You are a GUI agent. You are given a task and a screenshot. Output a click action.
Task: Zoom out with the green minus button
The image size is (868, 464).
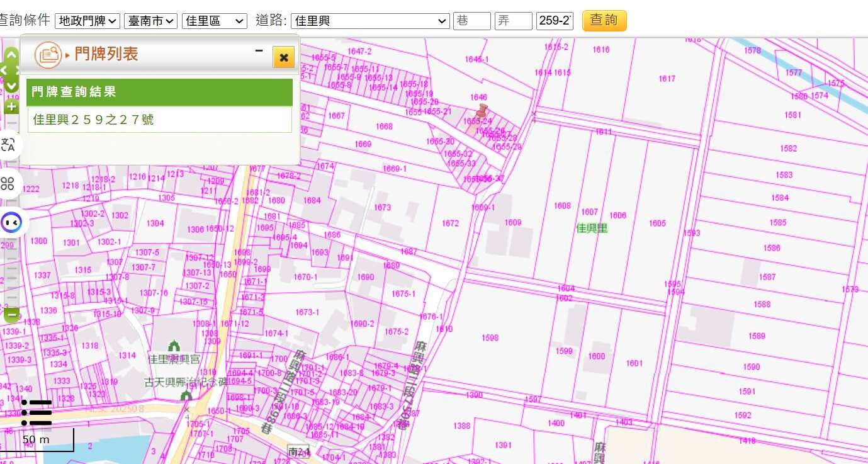11,313
